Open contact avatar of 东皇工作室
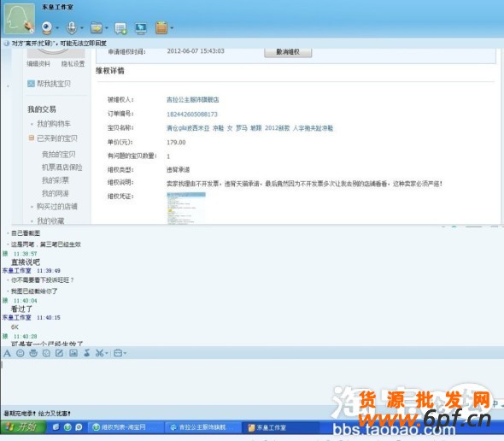The height and width of the screenshot is (441, 504). pos(20,19)
